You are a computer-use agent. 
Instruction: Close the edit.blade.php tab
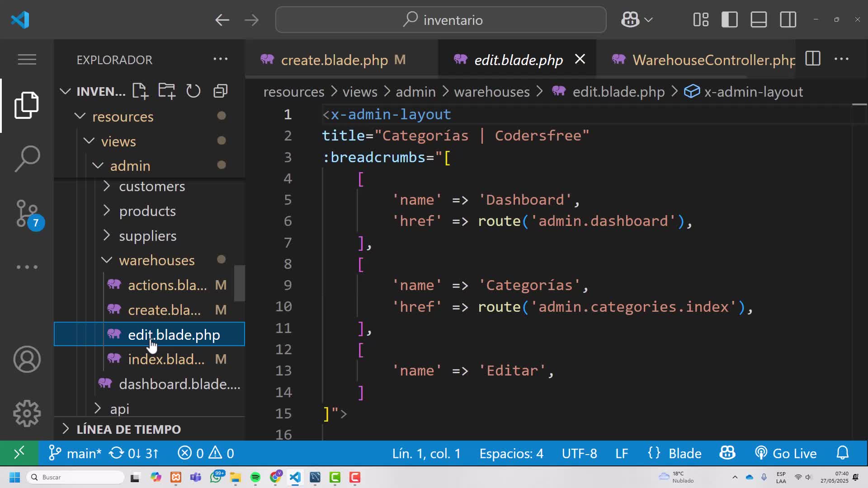point(580,59)
